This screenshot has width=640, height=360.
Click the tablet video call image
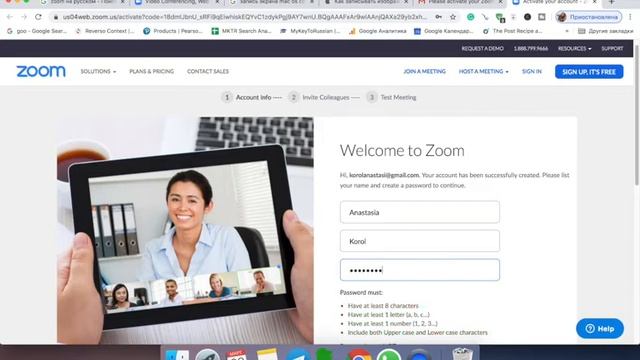(x=185, y=231)
